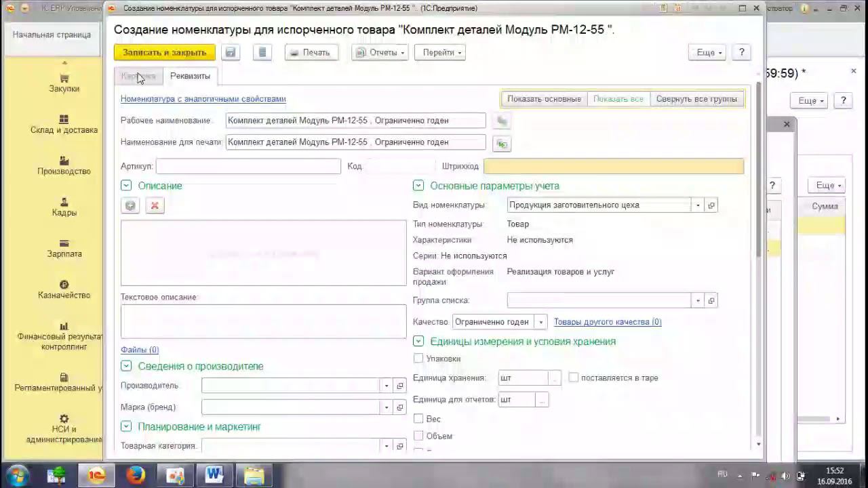
Task: Open the Windows Start menu
Action: [x=18, y=475]
